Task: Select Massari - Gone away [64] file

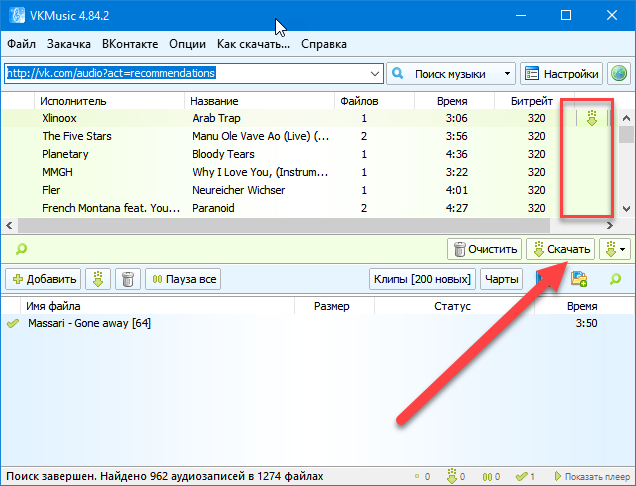Action: [x=89, y=323]
